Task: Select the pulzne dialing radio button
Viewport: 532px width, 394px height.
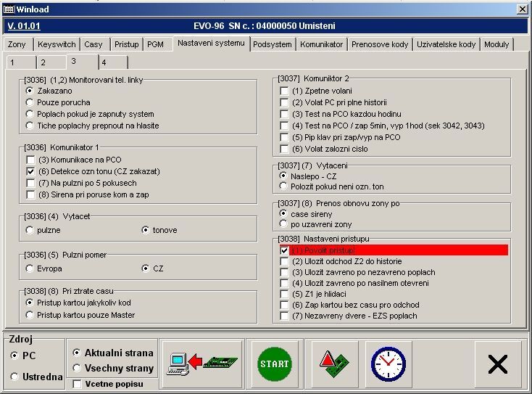Action: pyautogui.click(x=30, y=230)
